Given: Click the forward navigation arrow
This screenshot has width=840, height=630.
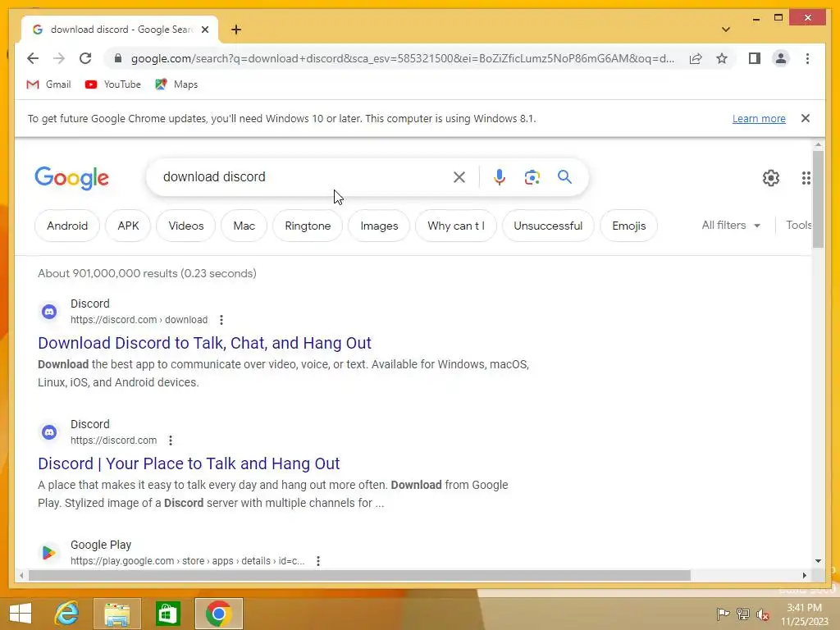Looking at the screenshot, I should (x=59, y=58).
